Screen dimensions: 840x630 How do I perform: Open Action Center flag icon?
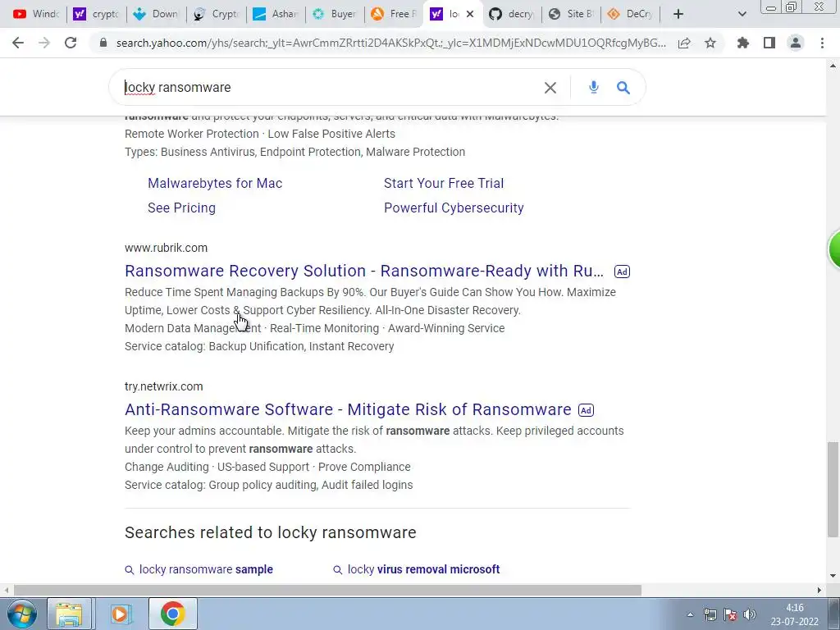point(729,614)
